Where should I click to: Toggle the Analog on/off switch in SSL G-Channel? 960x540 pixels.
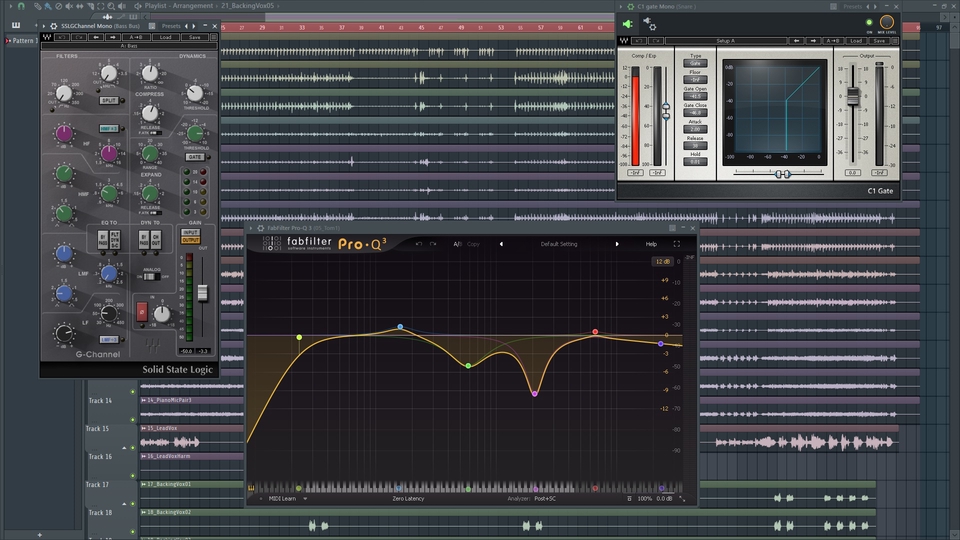tap(152, 277)
